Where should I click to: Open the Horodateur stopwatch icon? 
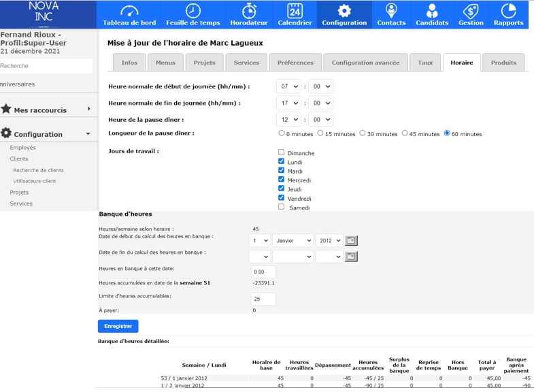(249, 11)
